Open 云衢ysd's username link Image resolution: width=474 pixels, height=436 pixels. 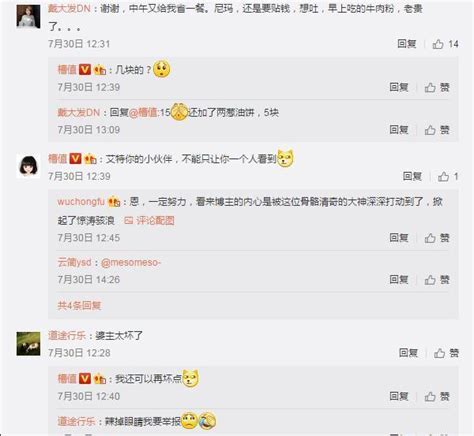74,263
